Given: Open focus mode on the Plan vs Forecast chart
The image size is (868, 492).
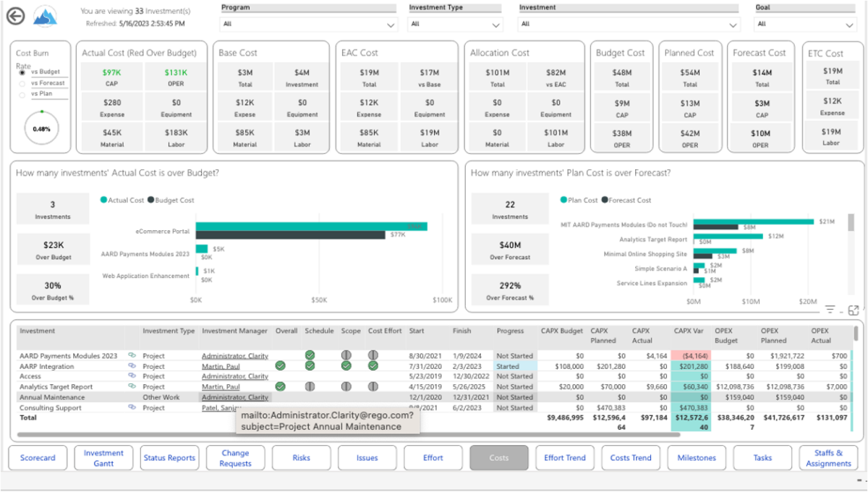Looking at the screenshot, I should coord(854,310).
